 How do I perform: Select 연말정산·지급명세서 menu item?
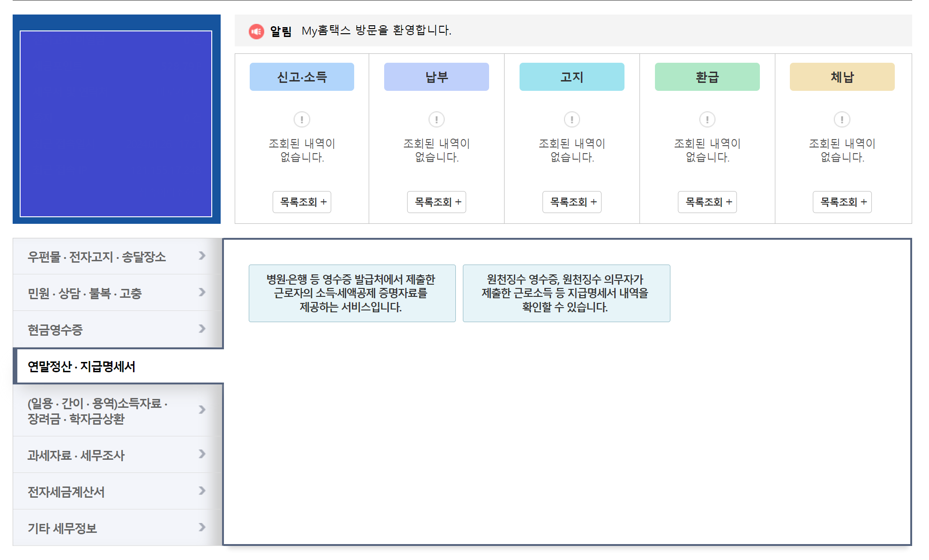pyautogui.click(x=119, y=366)
